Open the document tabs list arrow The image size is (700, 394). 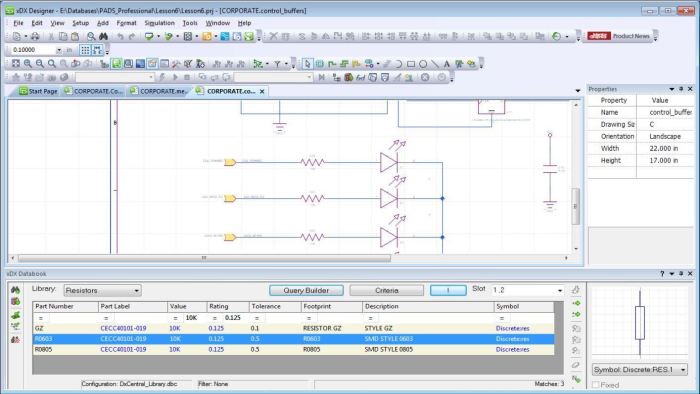click(578, 91)
